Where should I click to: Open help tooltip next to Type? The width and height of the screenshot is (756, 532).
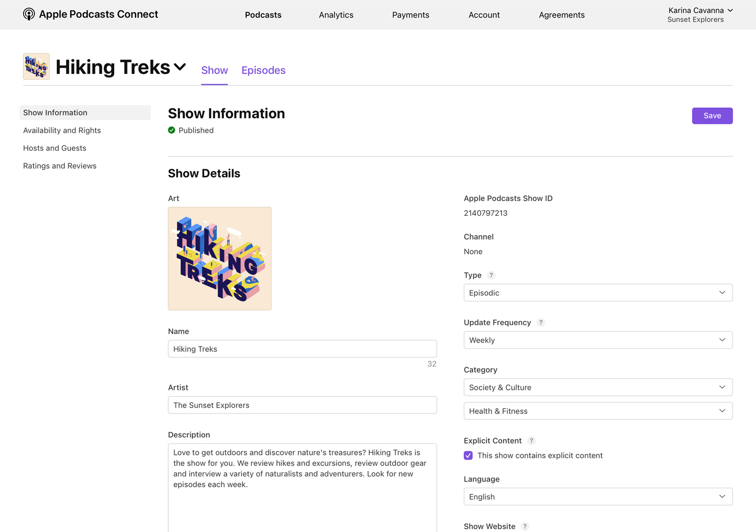(x=491, y=275)
